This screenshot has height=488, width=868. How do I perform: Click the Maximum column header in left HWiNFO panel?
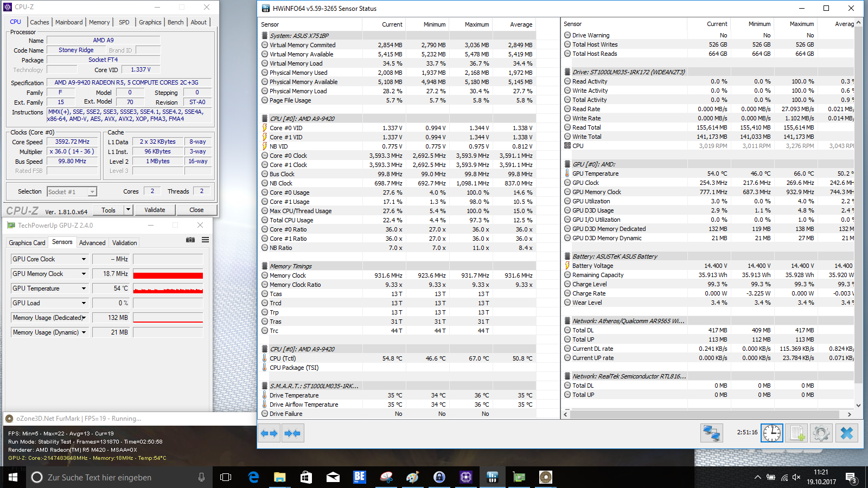tap(471, 24)
